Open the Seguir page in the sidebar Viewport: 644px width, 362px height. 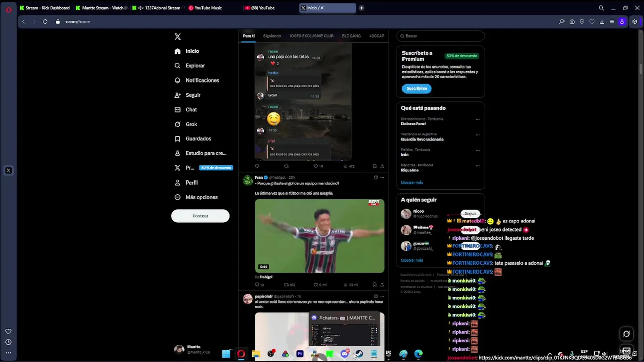coord(187,95)
